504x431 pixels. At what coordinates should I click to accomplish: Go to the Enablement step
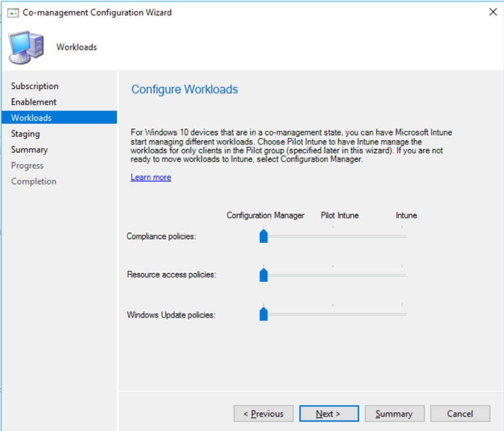34,102
